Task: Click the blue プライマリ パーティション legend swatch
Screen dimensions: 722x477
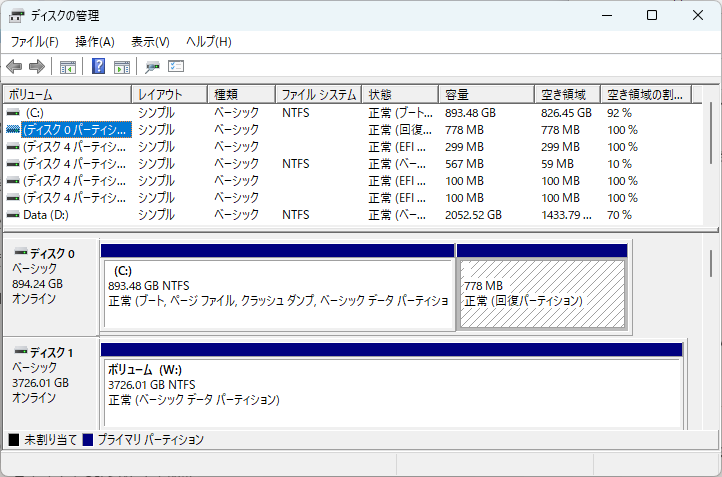Action: click(x=88, y=440)
